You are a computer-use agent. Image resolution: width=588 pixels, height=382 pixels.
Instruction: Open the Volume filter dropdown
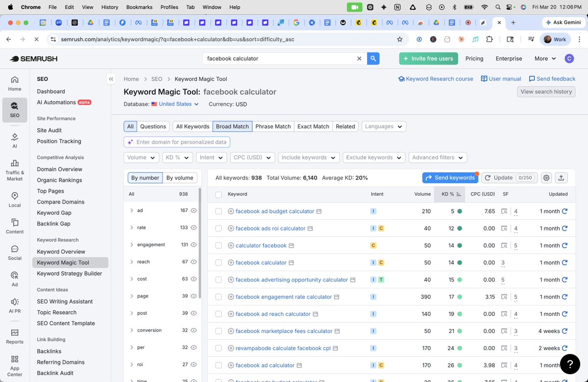[141, 157]
